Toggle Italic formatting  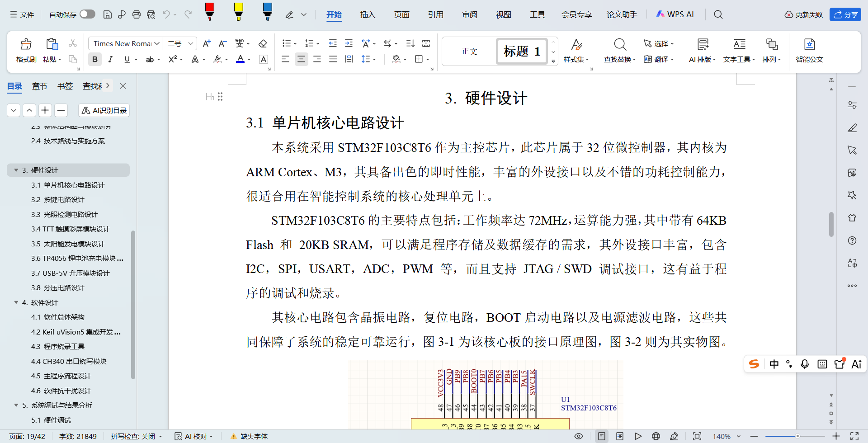pos(110,59)
